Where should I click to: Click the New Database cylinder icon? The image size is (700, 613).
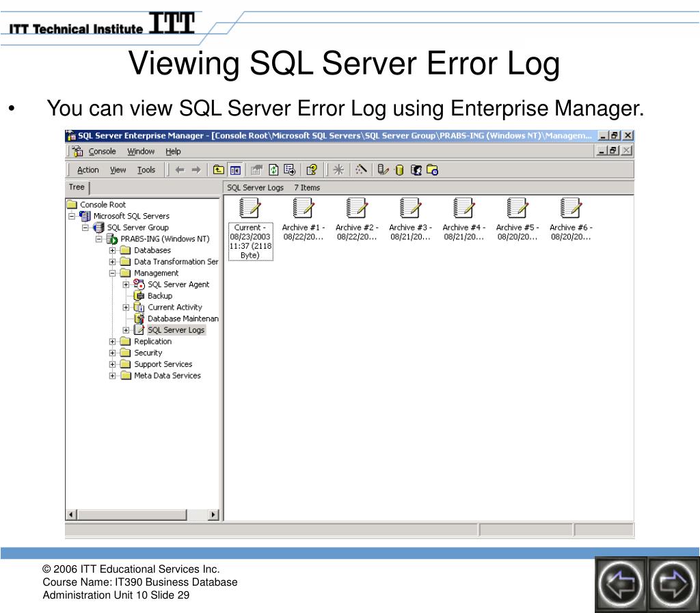click(399, 170)
